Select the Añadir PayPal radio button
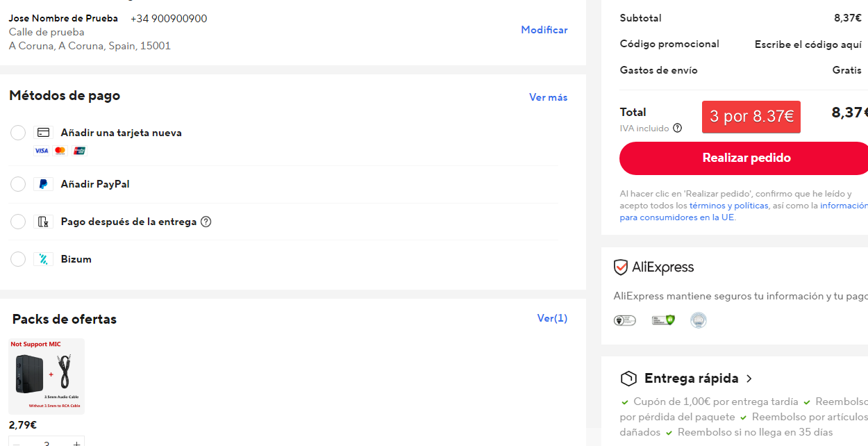The image size is (868, 446). point(18,184)
